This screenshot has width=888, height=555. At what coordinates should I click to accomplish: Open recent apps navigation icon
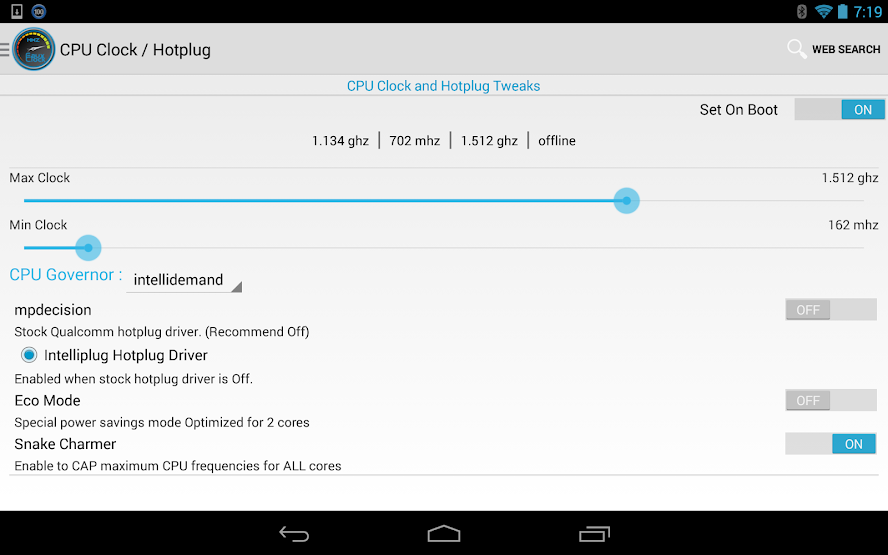(x=594, y=533)
